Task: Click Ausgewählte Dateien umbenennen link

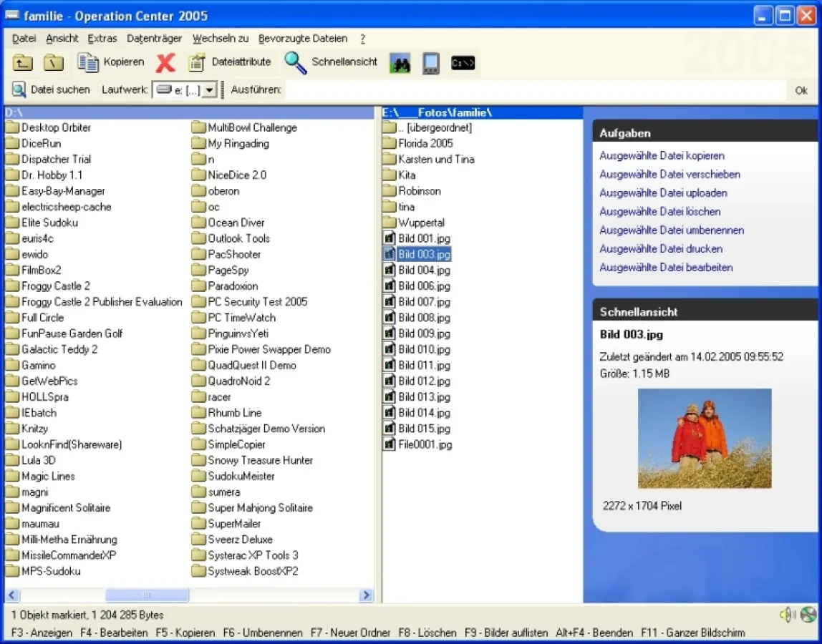Action: click(x=671, y=230)
